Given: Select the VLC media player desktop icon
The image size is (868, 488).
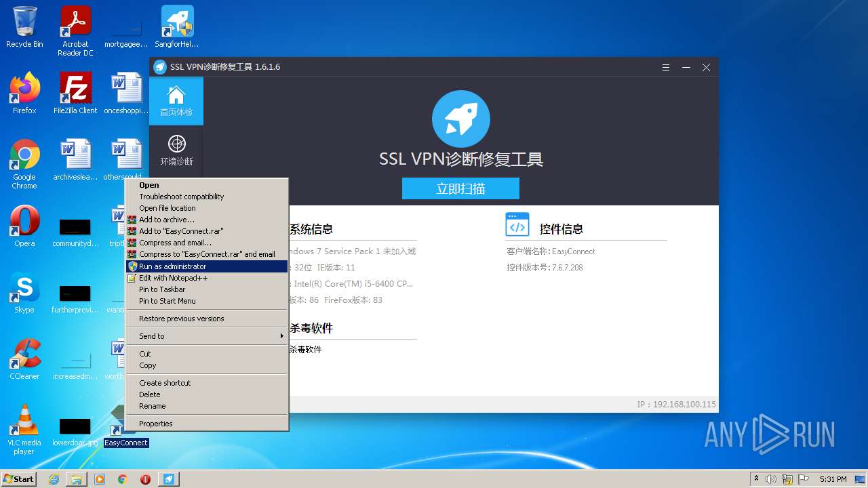Looking at the screenshot, I should (24, 430).
